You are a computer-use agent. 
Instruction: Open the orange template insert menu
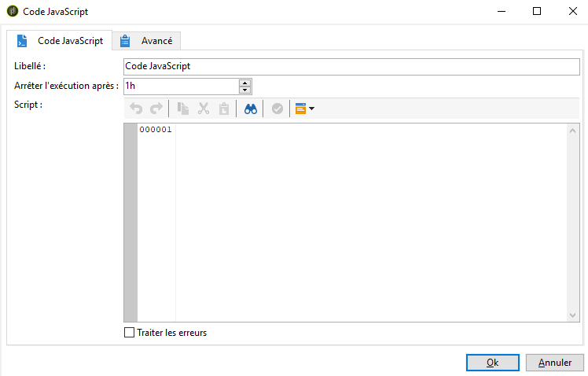(304, 109)
